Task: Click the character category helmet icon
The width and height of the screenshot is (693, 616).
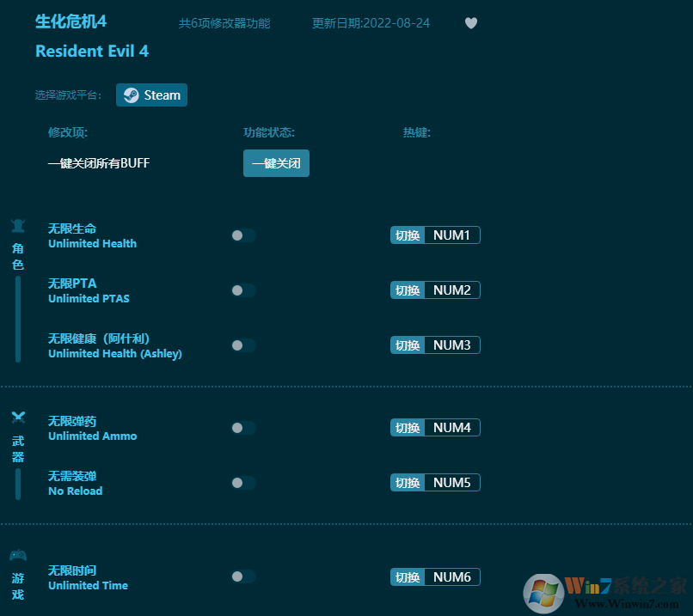Action: (18, 226)
